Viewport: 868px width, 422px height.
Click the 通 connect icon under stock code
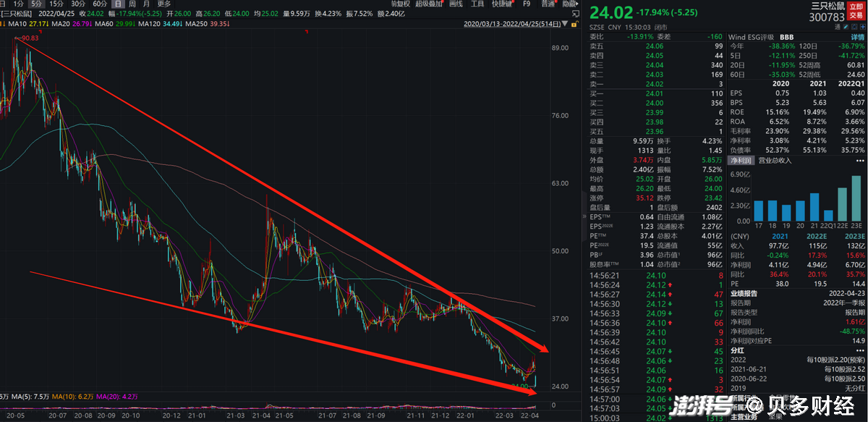tap(837, 27)
